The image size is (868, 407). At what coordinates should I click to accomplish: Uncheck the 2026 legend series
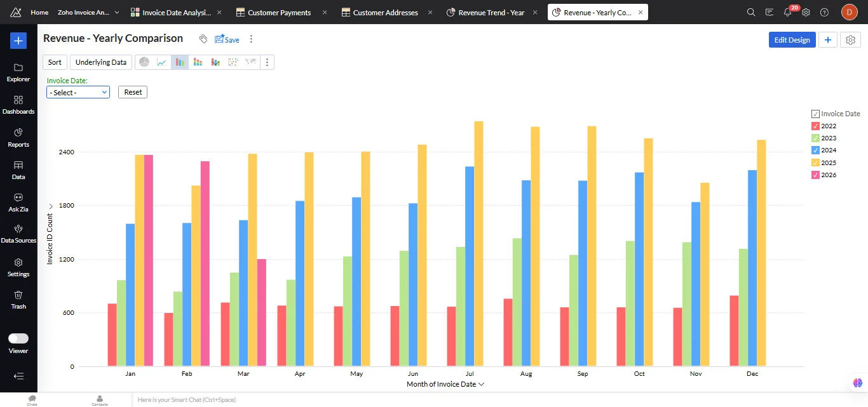[815, 175]
